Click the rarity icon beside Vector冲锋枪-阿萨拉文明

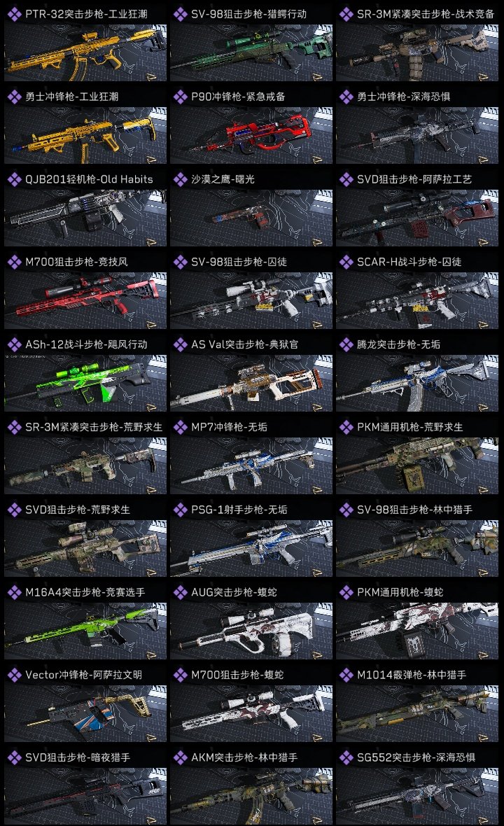click(x=14, y=675)
